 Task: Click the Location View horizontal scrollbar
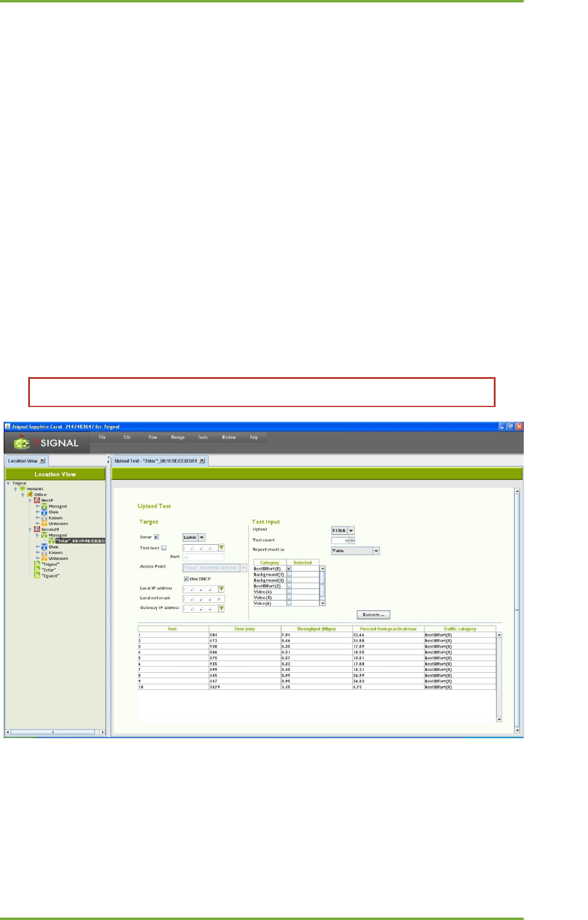[55, 732]
